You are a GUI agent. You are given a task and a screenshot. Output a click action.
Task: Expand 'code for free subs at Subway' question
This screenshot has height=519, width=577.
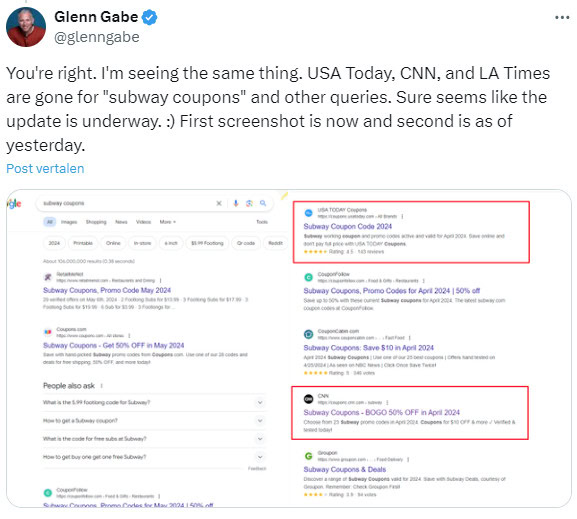click(154, 439)
